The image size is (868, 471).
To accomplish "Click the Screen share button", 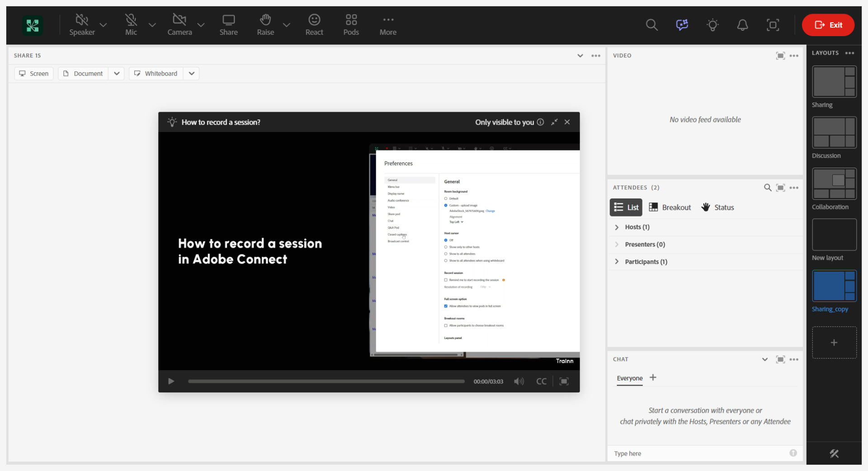I will (x=34, y=73).
